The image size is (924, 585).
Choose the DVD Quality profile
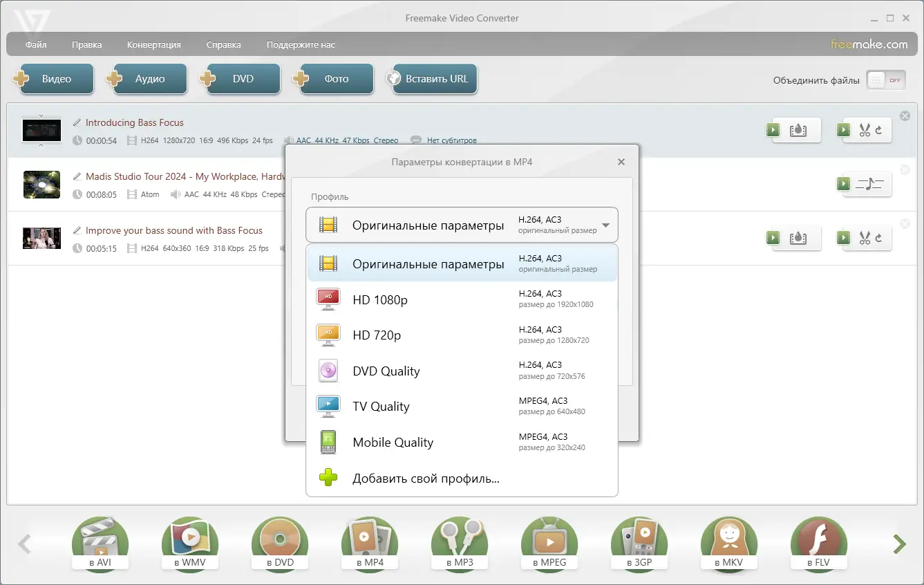(x=462, y=371)
